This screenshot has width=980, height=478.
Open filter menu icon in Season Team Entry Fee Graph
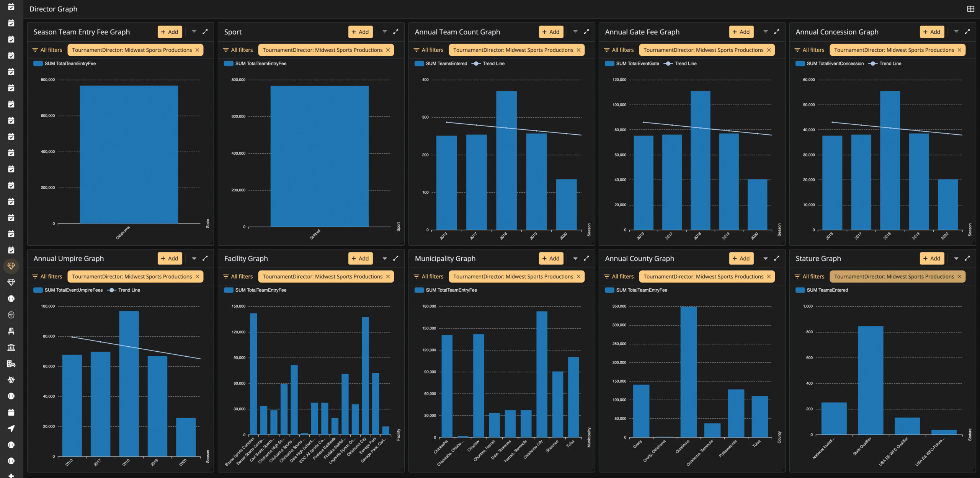[194, 32]
